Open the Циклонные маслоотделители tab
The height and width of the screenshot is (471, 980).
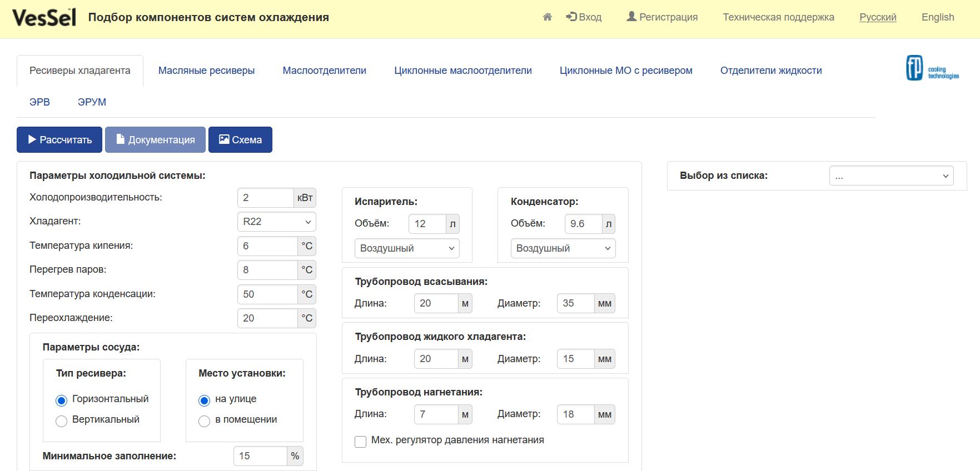463,71
